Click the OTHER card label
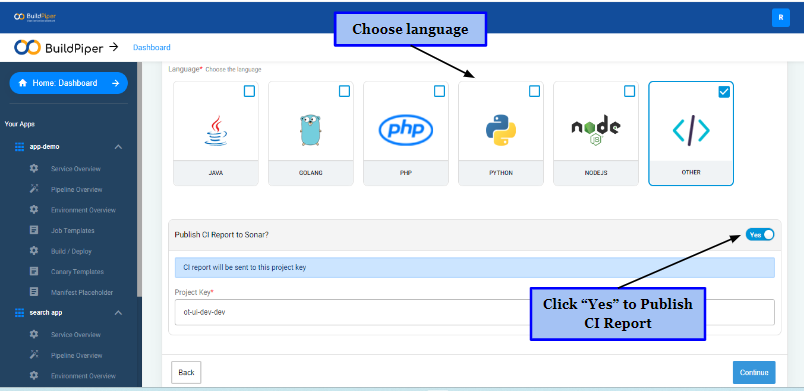Image resolution: width=804 pixels, height=391 pixels. 691,173
